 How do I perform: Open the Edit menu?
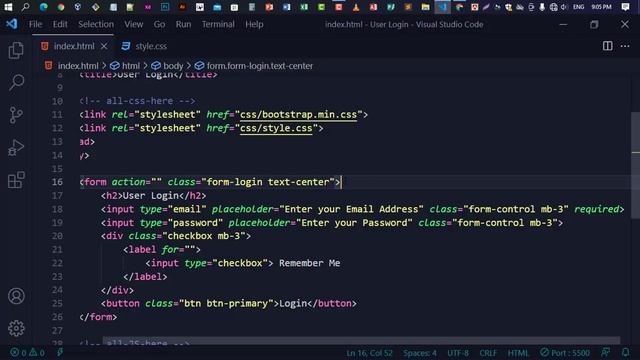pyautogui.click(x=60, y=24)
